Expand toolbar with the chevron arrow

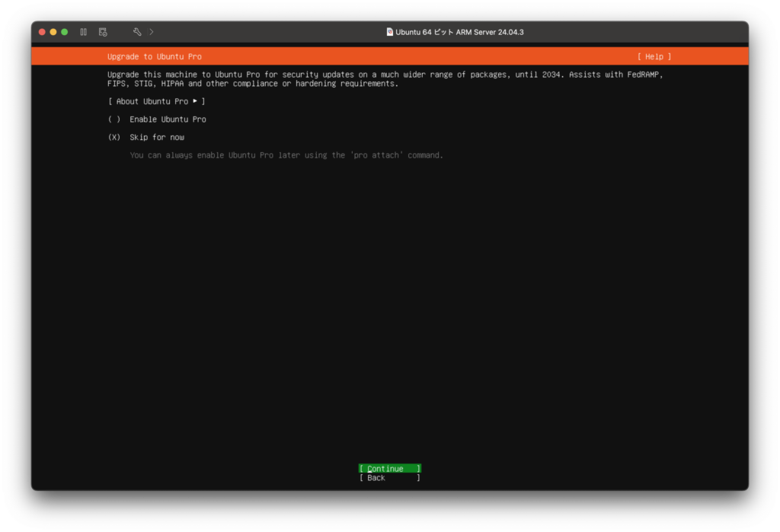tap(152, 32)
